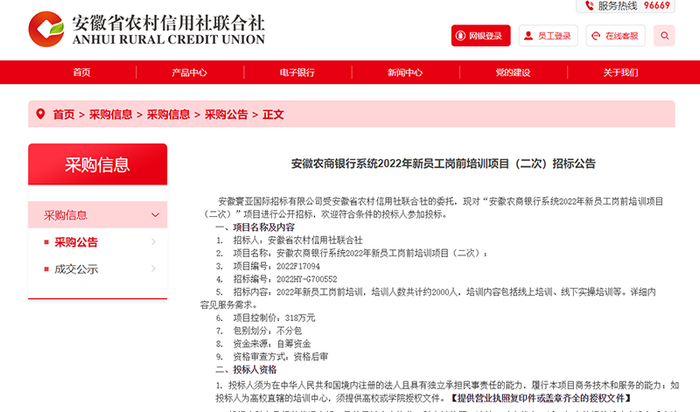Click the 资金来源：自筹资金 line
Image resolution: width=700 pixels, height=412 pixels.
pos(263,344)
